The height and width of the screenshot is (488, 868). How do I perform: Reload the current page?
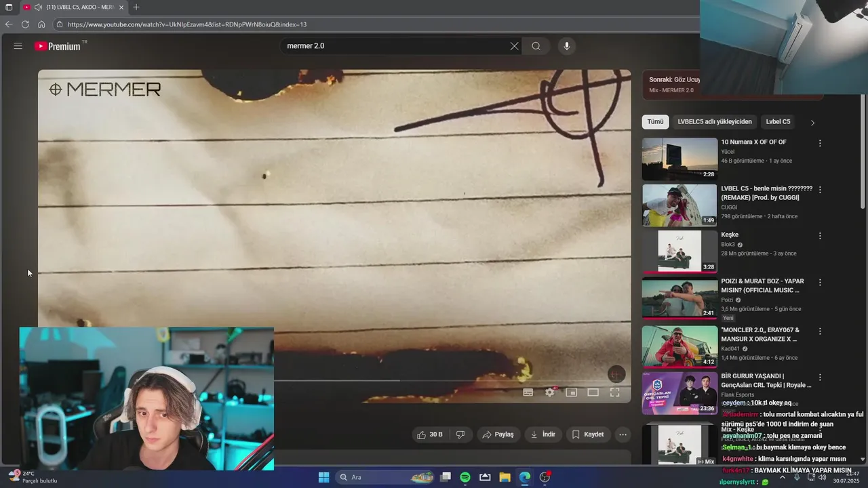[25, 24]
